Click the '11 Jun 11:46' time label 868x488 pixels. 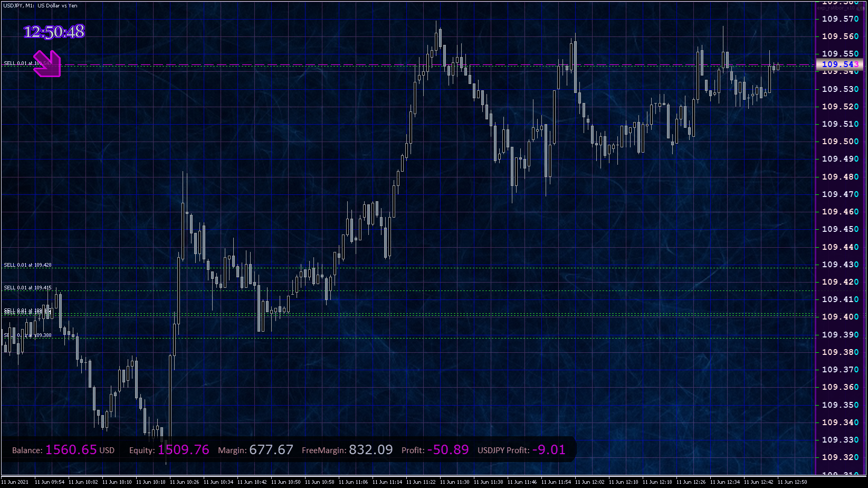tap(522, 482)
